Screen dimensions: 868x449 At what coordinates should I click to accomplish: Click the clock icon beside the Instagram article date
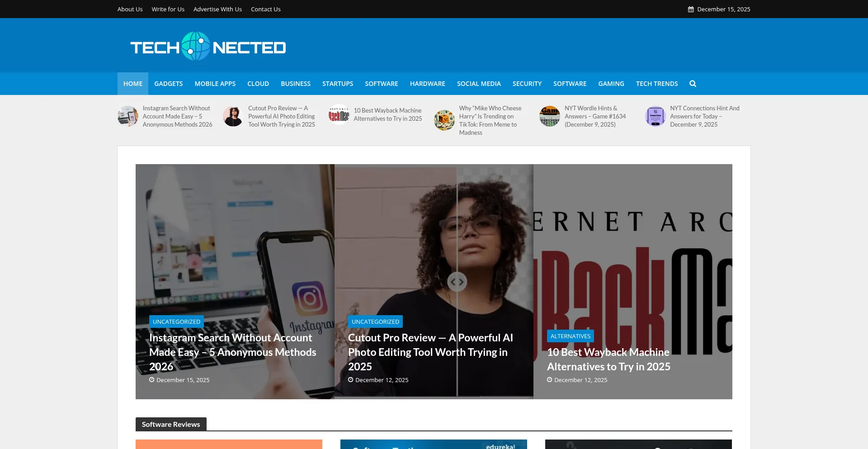(x=151, y=379)
